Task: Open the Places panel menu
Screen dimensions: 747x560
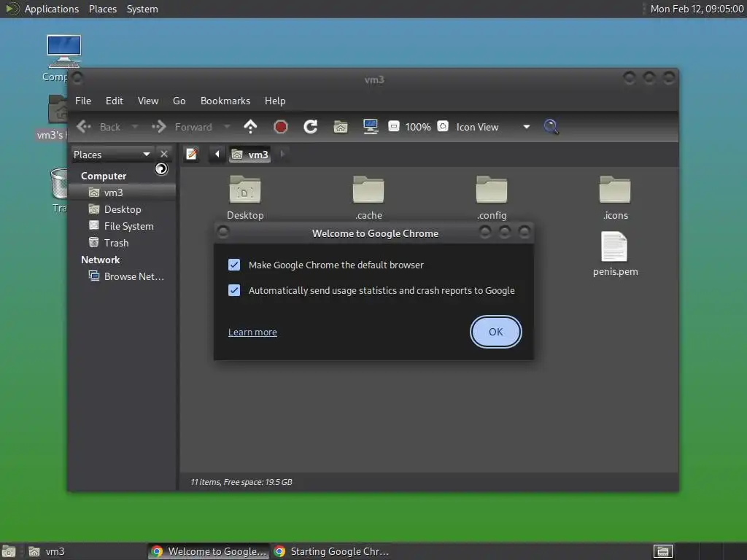Action: point(103,9)
